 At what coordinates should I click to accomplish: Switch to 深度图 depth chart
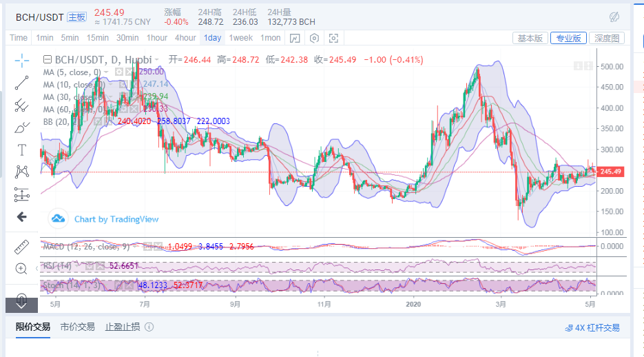(x=607, y=38)
